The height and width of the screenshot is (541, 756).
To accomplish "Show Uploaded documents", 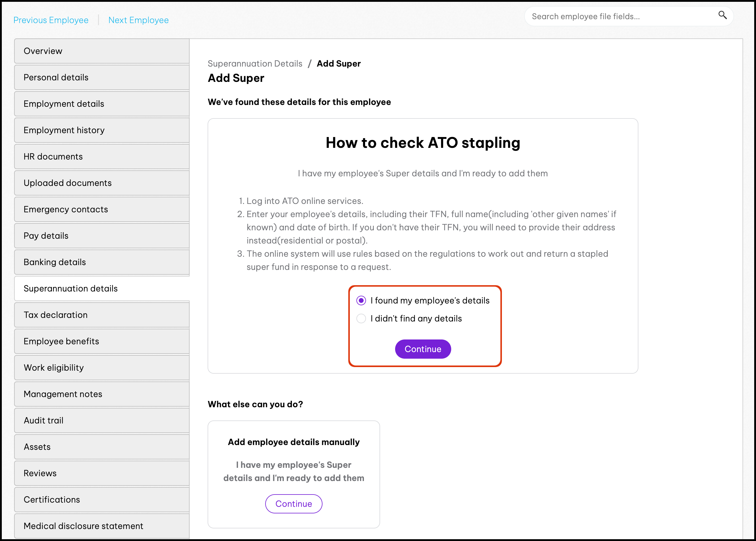I will (x=102, y=183).
